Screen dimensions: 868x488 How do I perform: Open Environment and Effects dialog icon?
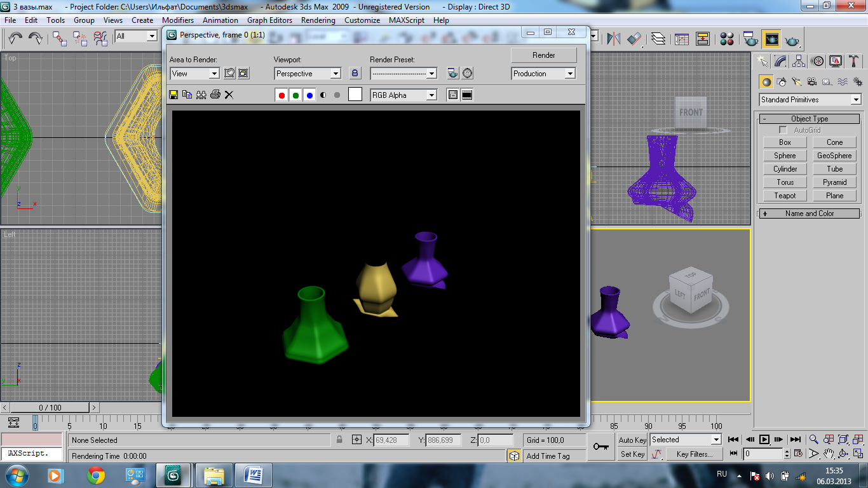[468, 73]
